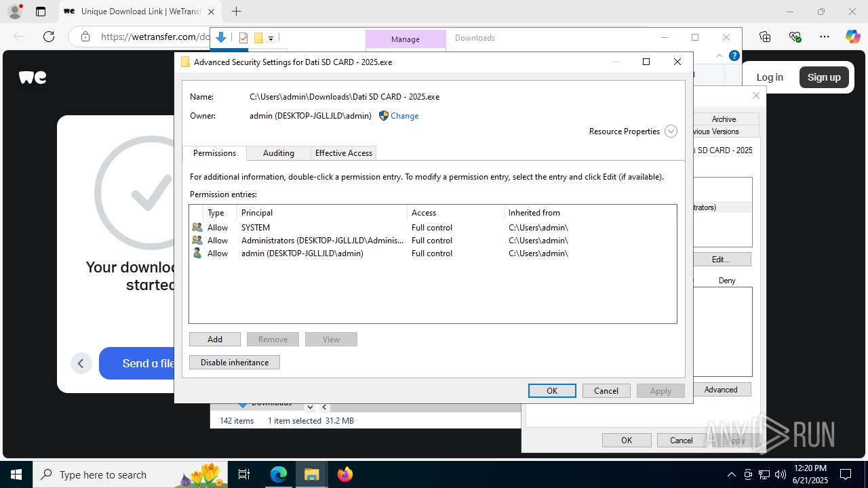View site information lock icon
Image resolution: width=868 pixels, height=488 pixels.
[x=85, y=37]
